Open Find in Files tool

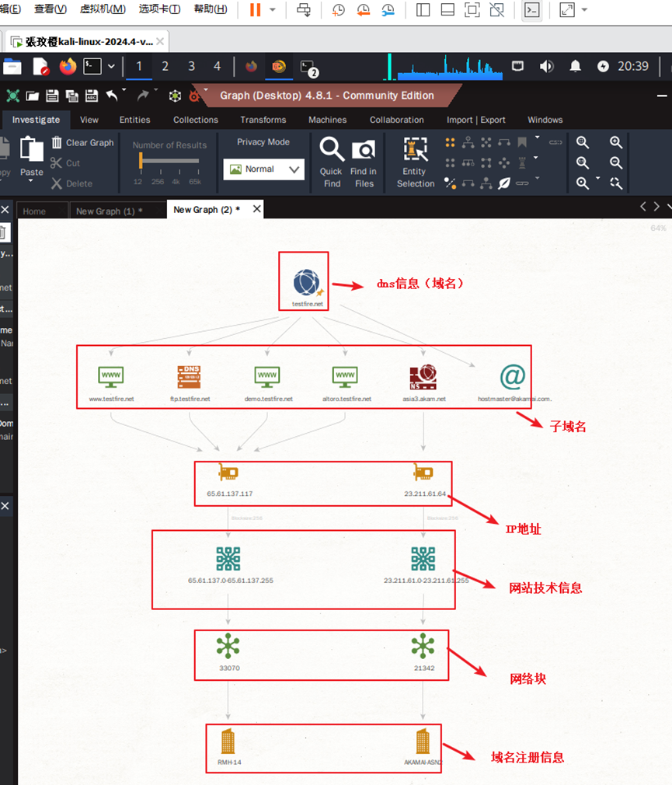pyautogui.click(x=364, y=162)
